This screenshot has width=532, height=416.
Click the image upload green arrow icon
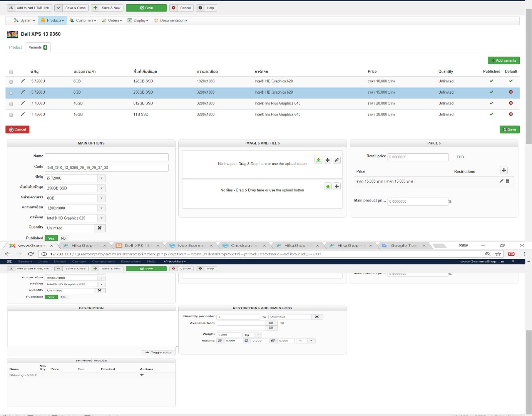coord(318,160)
